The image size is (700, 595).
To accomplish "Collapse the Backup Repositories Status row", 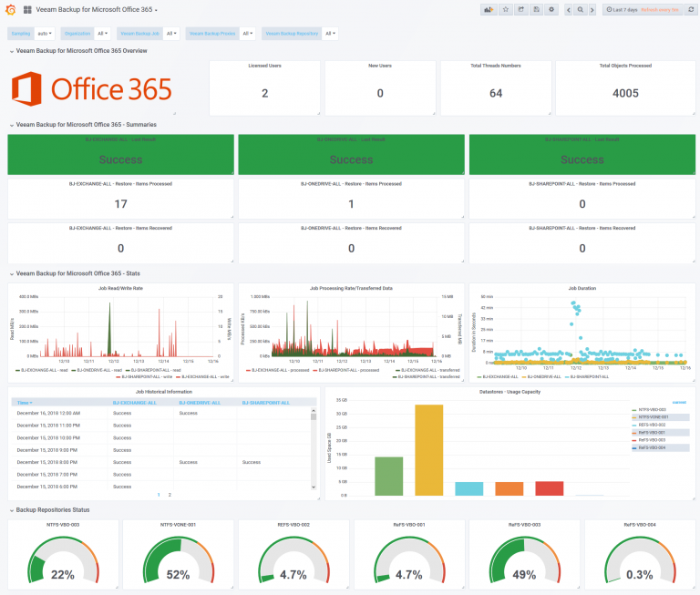I will coord(53,509).
